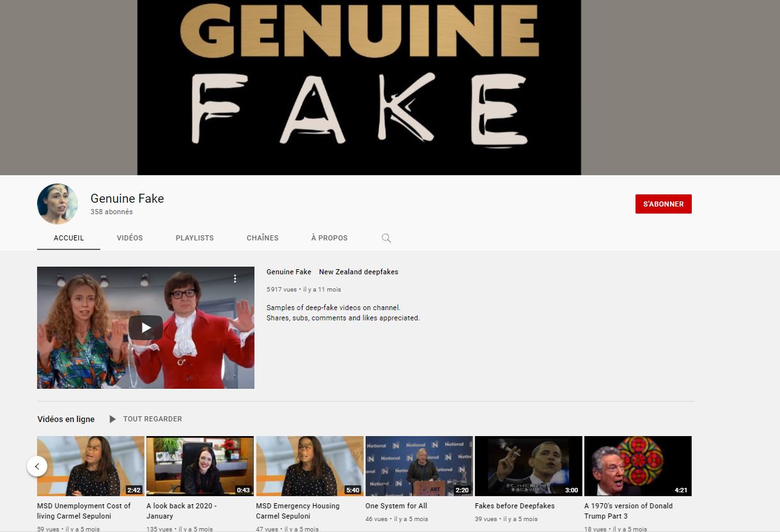
Task: Open the 'One System for All' thumbnail
Action: coord(419,465)
